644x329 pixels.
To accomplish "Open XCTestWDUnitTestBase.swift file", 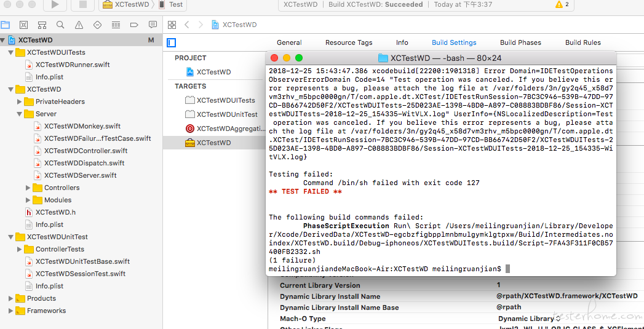I will click(x=82, y=261).
